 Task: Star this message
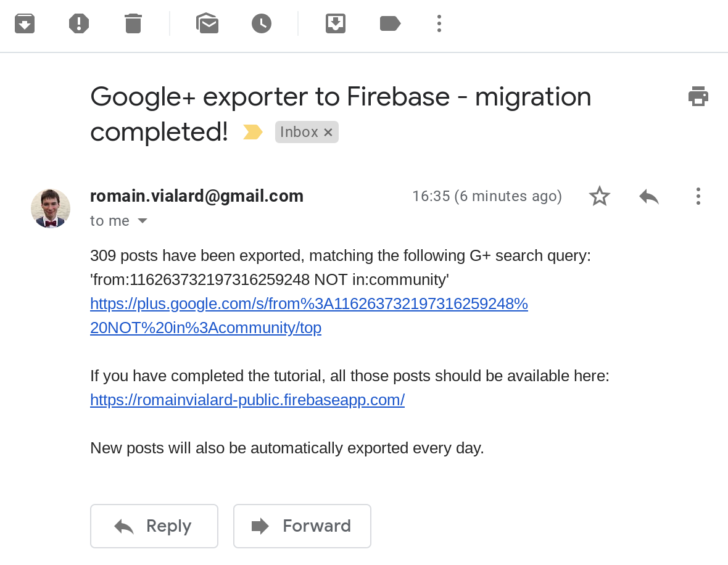(x=600, y=197)
